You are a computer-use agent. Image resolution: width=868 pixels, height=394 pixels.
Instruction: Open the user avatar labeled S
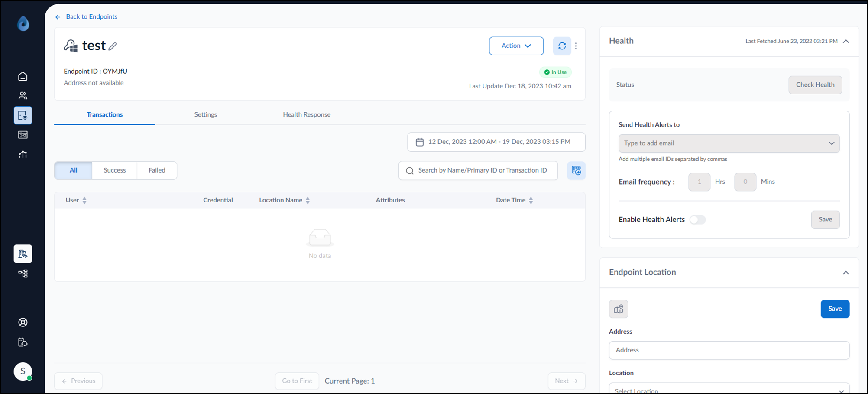(23, 371)
